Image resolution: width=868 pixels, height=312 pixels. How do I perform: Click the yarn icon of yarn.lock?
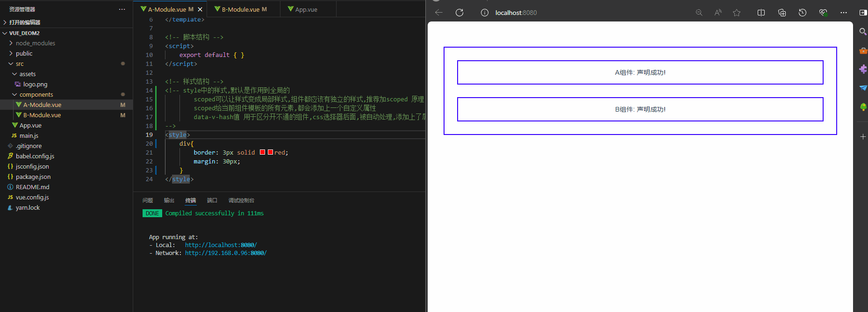point(10,207)
